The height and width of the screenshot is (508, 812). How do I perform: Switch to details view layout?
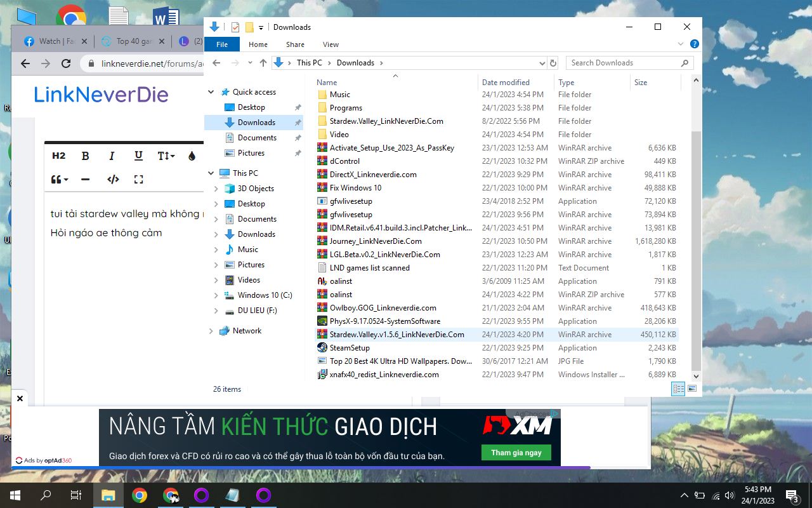(678, 389)
